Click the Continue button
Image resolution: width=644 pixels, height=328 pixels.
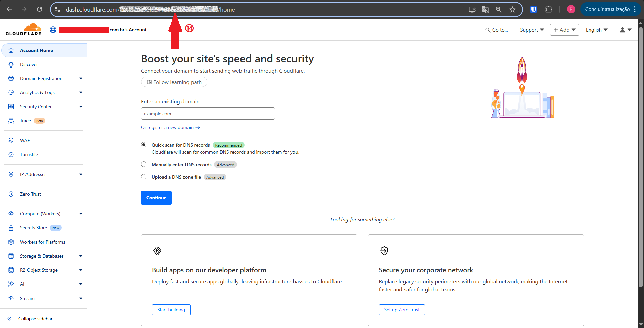156,198
